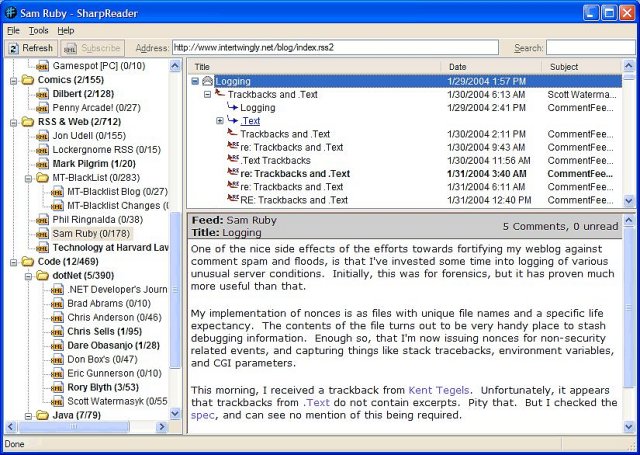Select the Dilbert feed icon
The height and width of the screenshot is (455, 640).
(x=42, y=94)
